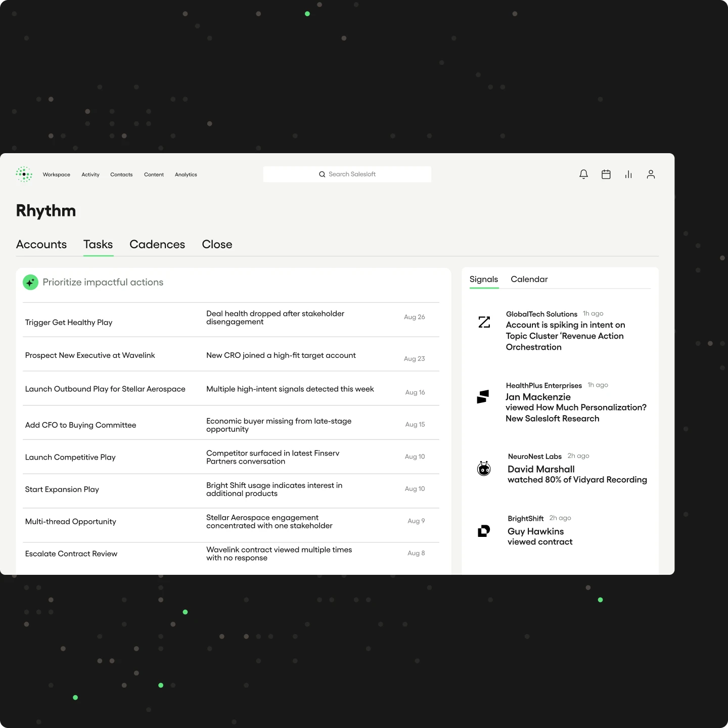Click the BrightShift signal logo
728x728 pixels.
[x=484, y=531]
